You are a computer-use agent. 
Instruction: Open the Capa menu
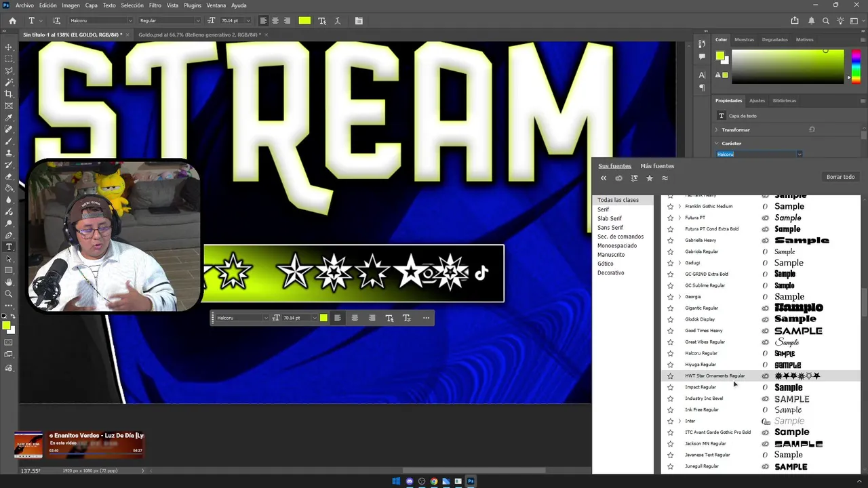[91, 5]
